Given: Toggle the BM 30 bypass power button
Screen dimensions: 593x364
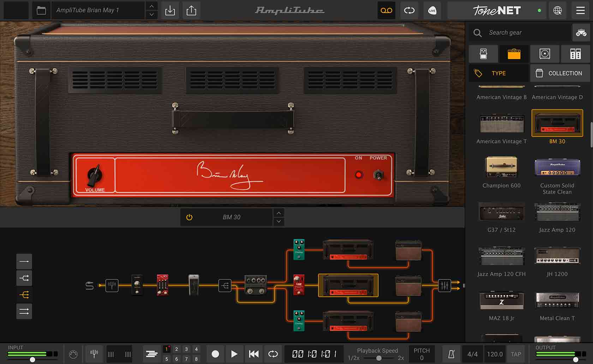Looking at the screenshot, I should pyautogui.click(x=189, y=217).
